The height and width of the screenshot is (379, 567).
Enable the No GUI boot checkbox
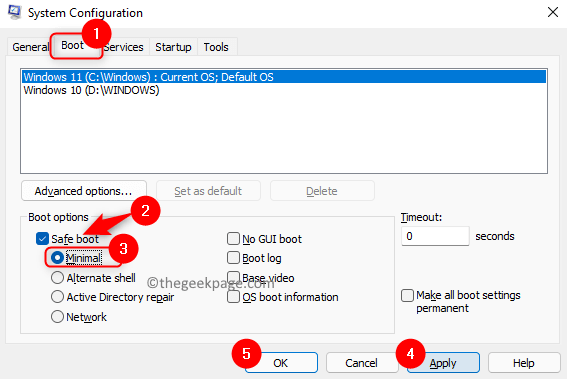click(233, 239)
